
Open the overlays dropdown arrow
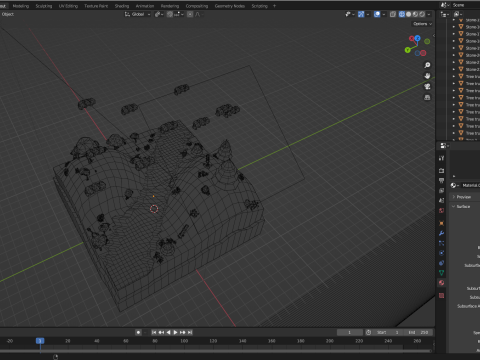pyautogui.click(x=384, y=14)
